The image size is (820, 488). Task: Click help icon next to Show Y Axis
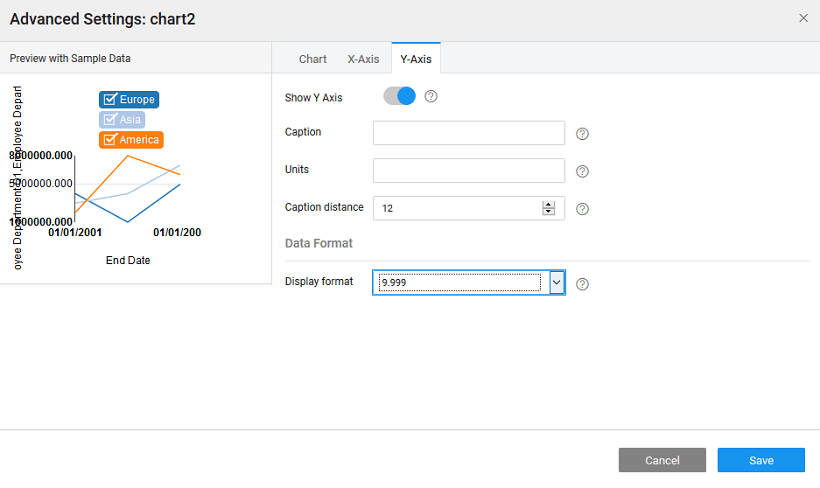tap(431, 97)
